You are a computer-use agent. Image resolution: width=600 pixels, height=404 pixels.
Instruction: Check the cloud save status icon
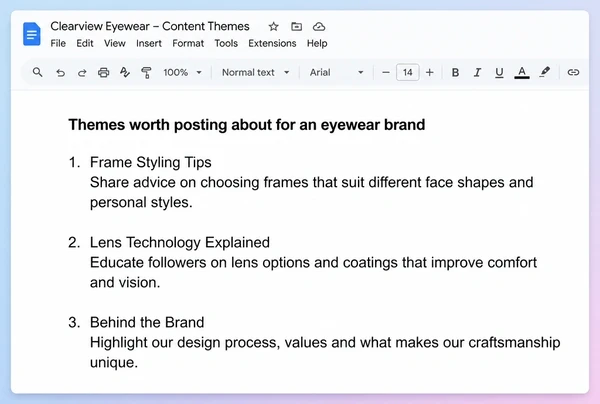coord(319,26)
